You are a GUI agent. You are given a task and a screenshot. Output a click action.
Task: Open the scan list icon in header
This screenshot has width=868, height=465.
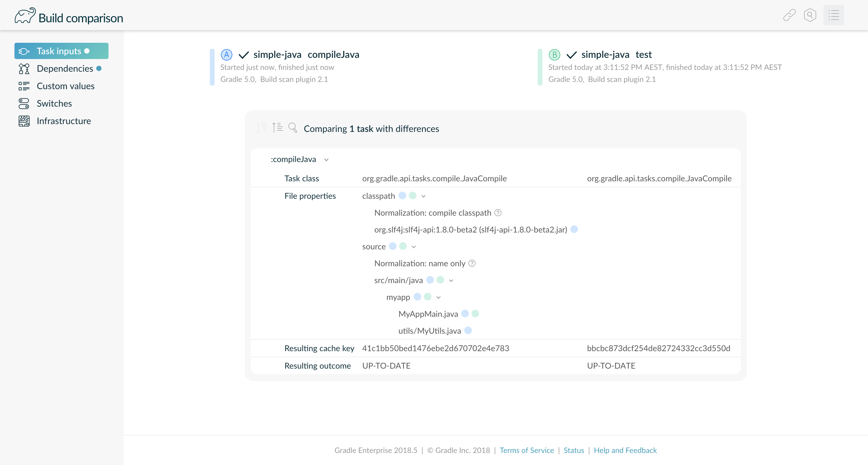tap(833, 15)
